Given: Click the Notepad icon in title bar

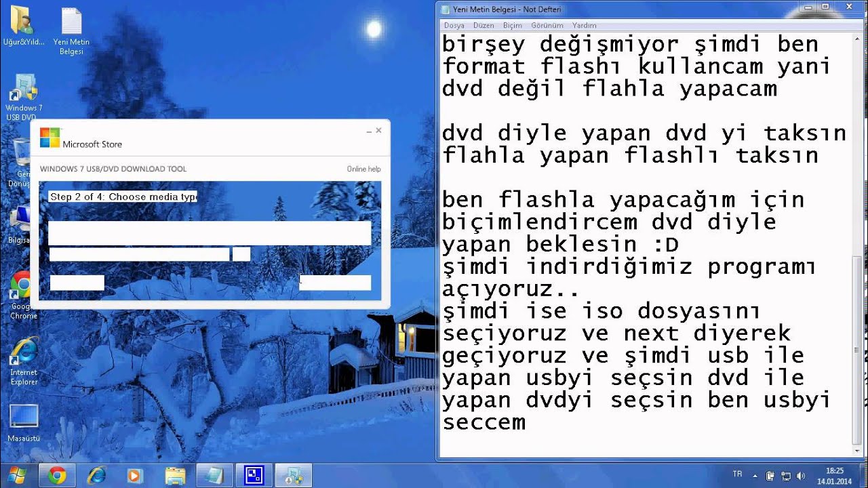Looking at the screenshot, I should click(446, 9).
